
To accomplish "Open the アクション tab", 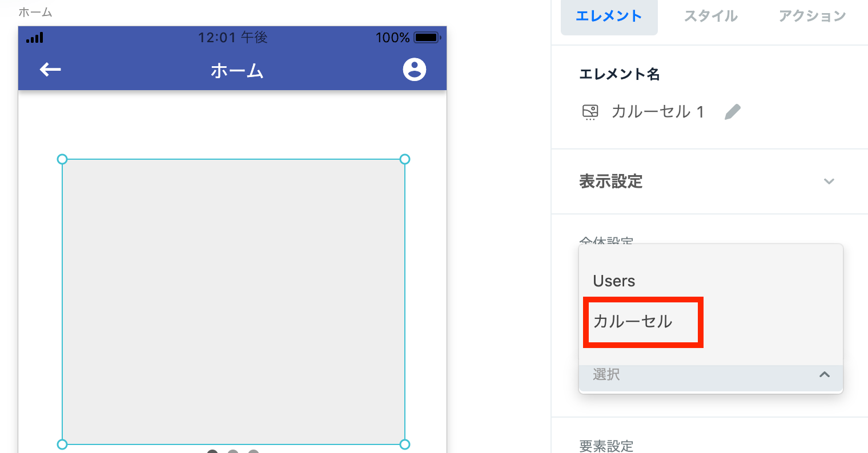I will 812,17.
